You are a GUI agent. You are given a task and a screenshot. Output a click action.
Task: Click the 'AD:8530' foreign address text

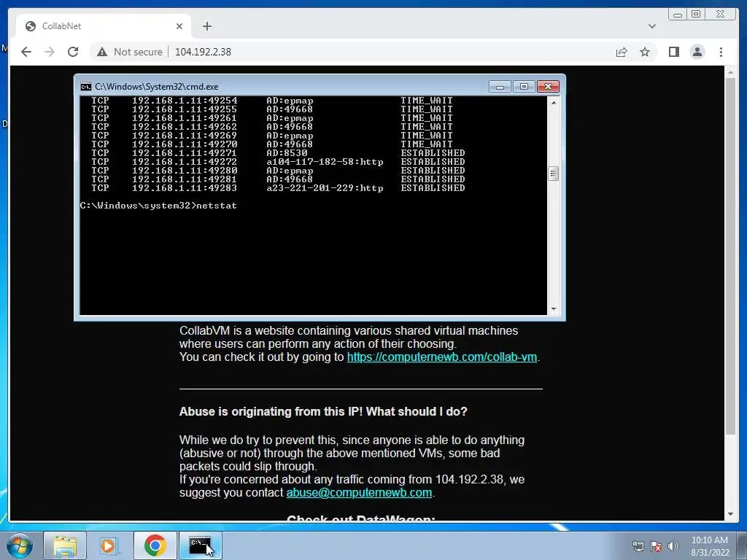[x=287, y=153]
